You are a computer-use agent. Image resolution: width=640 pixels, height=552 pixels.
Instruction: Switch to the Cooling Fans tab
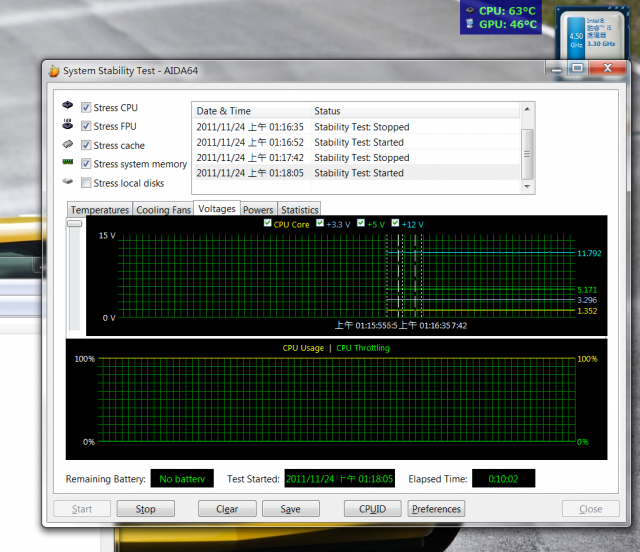(163, 209)
